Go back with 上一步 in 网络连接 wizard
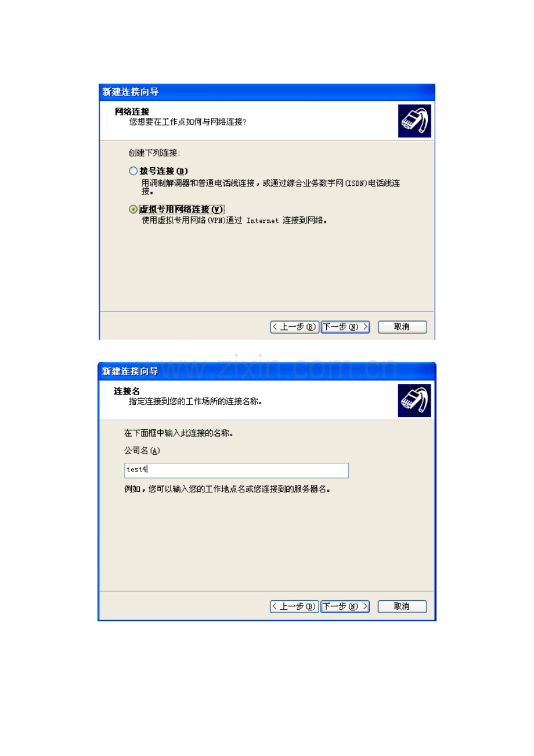Screen dimensions: 534x756 point(294,327)
